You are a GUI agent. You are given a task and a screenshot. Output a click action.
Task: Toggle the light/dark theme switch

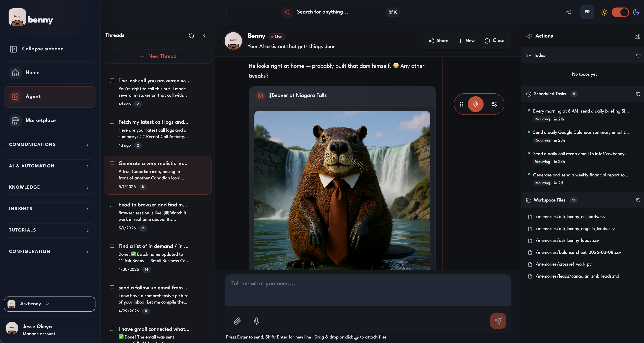[620, 12]
